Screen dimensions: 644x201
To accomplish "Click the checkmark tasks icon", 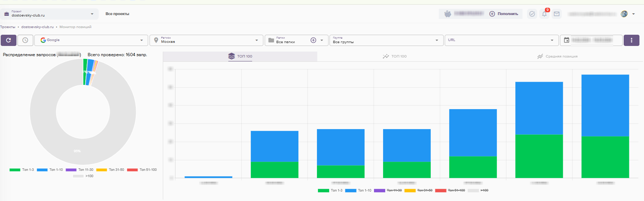I will coord(532,14).
